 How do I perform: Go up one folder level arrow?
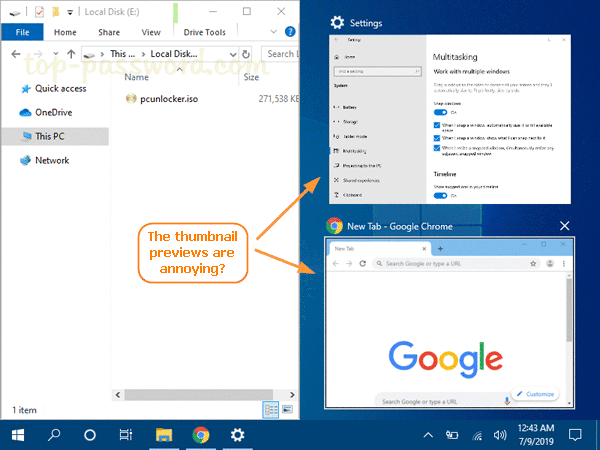coord(71,54)
